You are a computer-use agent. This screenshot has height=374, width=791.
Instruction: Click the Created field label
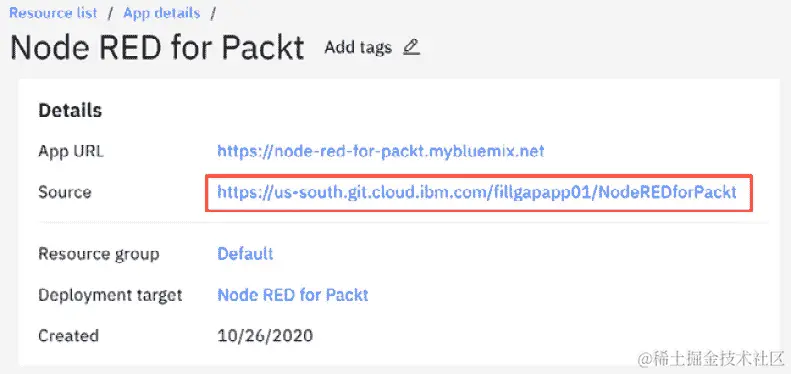point(68,336)
